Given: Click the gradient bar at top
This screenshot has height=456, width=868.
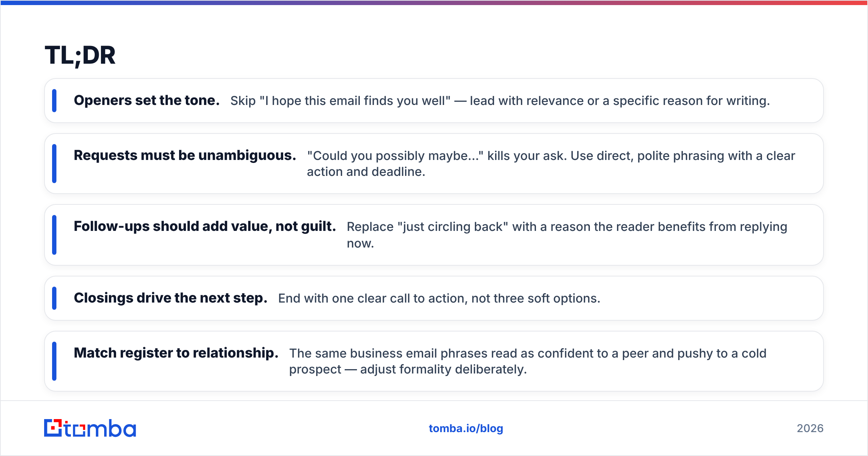Looking at the screenshot, I should pos(434,3).
